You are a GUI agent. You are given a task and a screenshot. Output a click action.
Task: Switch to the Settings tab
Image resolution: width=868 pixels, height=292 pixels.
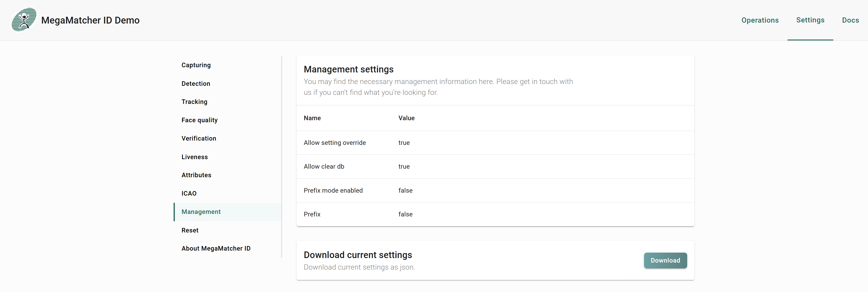tap(810, 20)
